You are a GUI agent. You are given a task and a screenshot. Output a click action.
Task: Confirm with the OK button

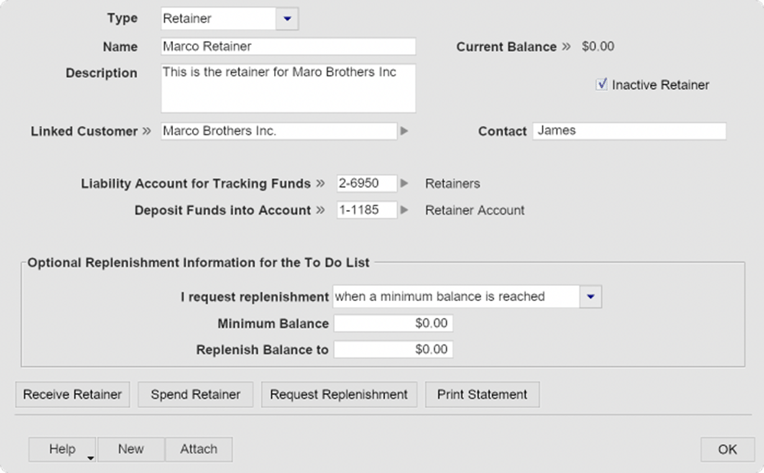pyautogui.click(x=727, y=449)
